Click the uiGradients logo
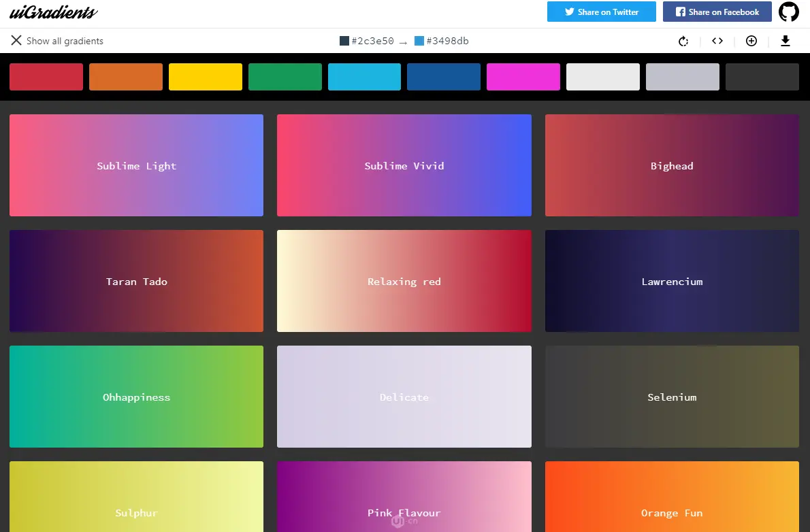Screen dimensions: 810x532 (x=53, y=12)
